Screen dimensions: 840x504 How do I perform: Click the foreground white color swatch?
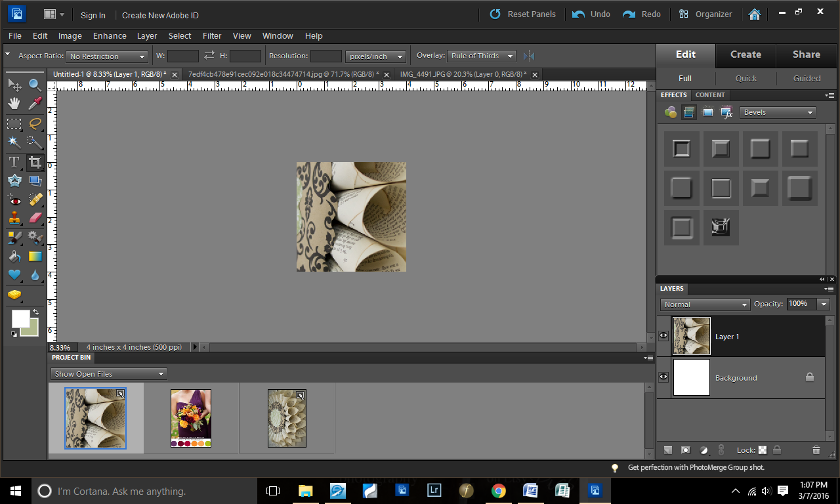(20, 318)
